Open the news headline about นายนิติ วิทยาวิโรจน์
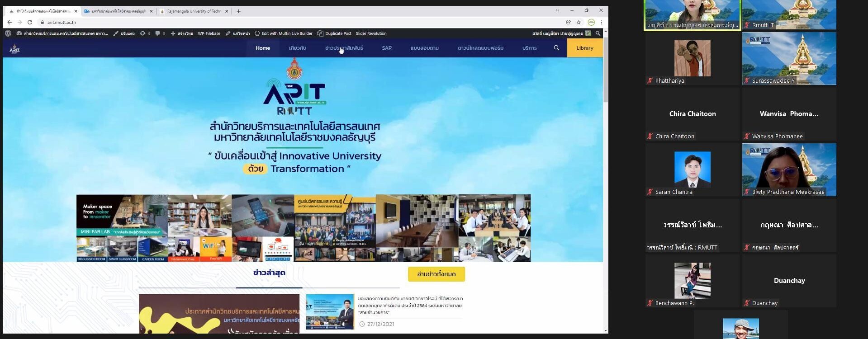Screen dimensions: 868x339 pos(410,305)
